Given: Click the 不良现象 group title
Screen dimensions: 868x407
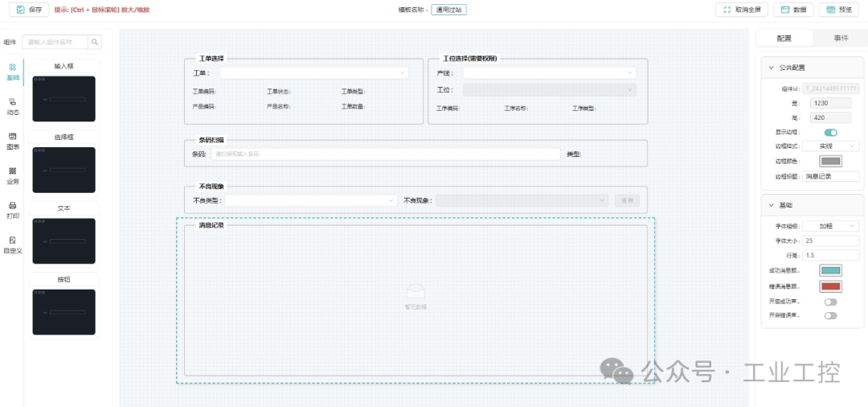Looking at the screenshot, I should point(211,186).
